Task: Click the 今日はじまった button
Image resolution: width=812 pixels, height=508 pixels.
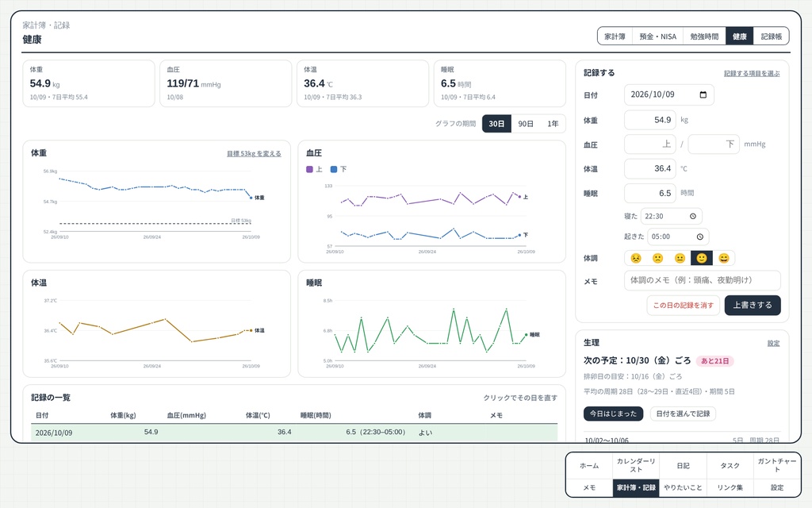Action: point(613,414)
